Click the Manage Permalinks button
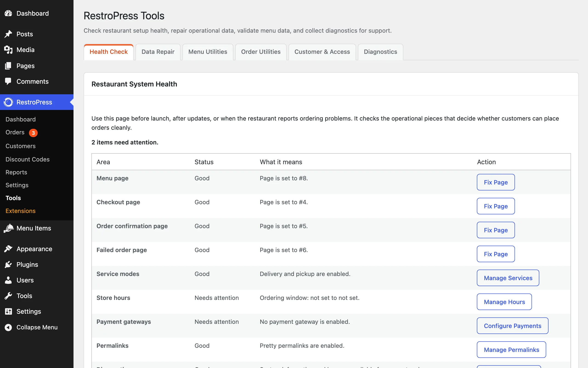 (511, 350)
